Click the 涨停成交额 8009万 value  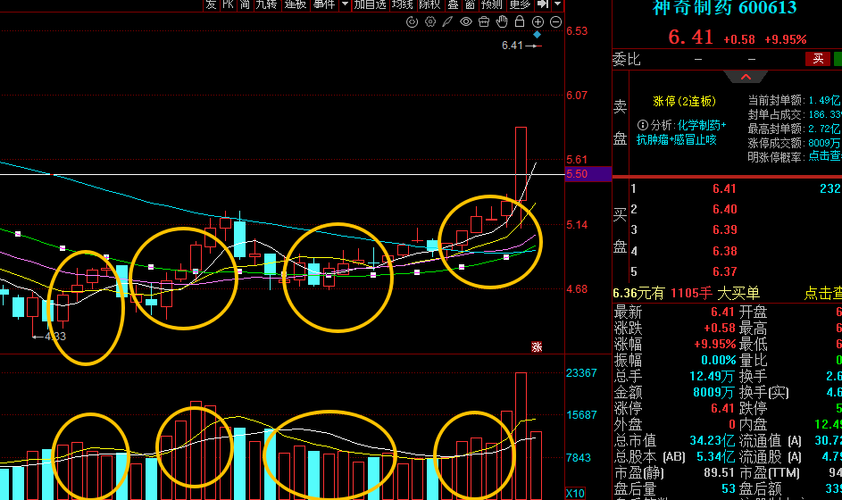pyautogui.click(x=825, y=143)
